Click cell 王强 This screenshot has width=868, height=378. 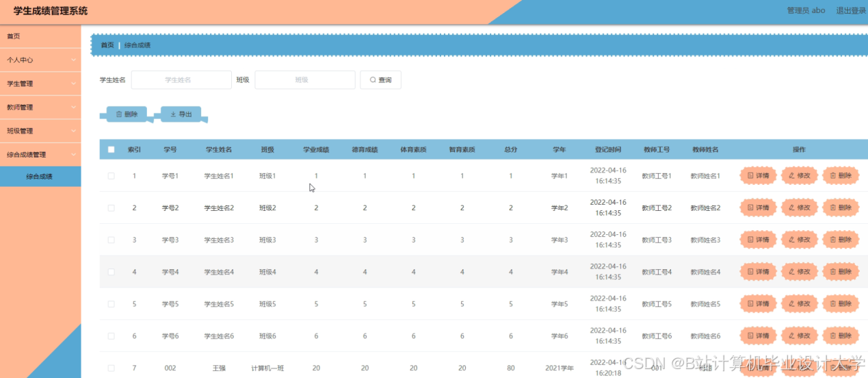pyautogui.click(x=219, y=368)
